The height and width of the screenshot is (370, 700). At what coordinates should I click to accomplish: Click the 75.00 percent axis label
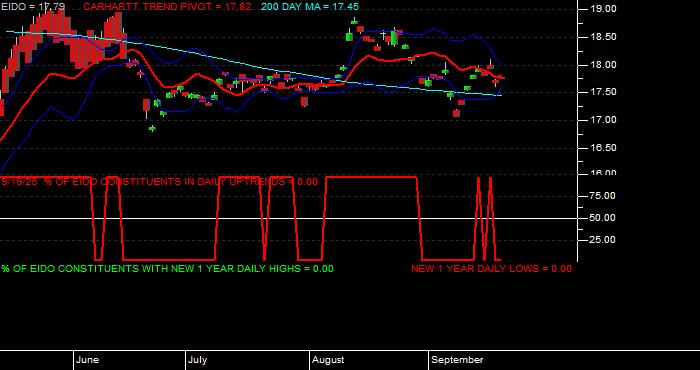602,196
